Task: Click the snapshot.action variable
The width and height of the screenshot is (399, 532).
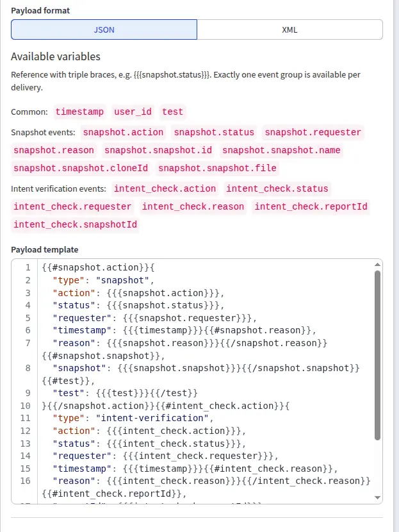Action: 124,132
